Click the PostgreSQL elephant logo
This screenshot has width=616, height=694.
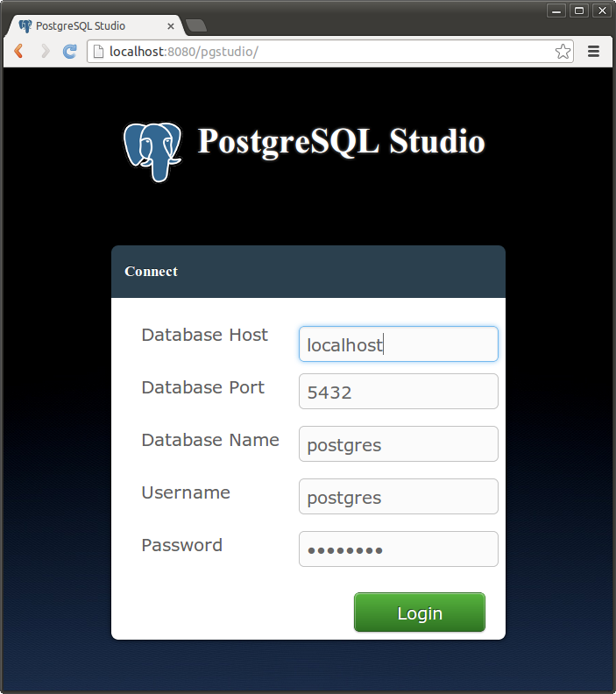pos(152,152)
